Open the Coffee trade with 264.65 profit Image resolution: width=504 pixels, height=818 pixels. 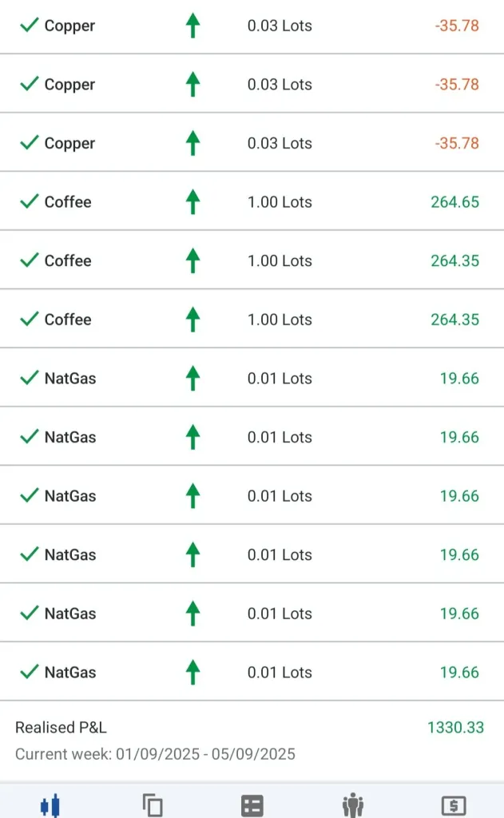tap(252, 202)
